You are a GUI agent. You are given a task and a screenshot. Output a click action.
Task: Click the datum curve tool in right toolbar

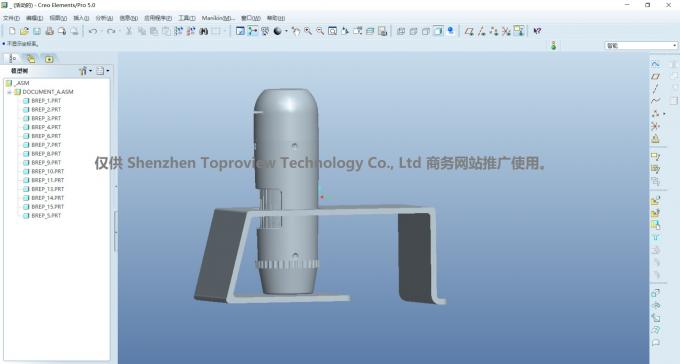(x=655, y=101)
